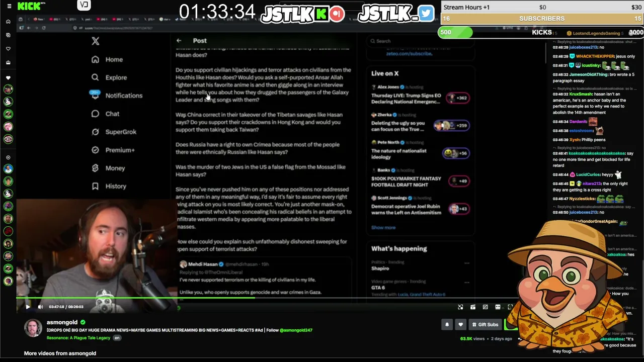This screenshot has height=362, width=644.
Task: Click the notification bell button
Action: click(447, 325)
